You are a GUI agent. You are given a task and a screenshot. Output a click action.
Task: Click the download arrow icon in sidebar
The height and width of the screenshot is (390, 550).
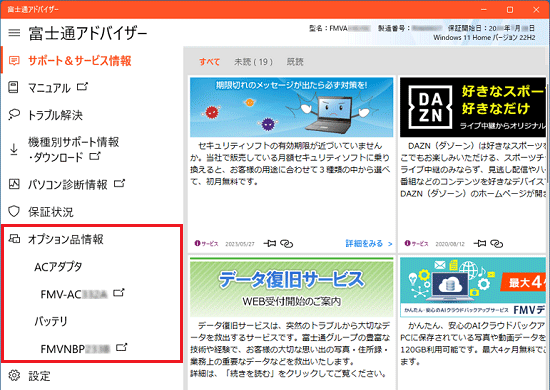[14, 149]
